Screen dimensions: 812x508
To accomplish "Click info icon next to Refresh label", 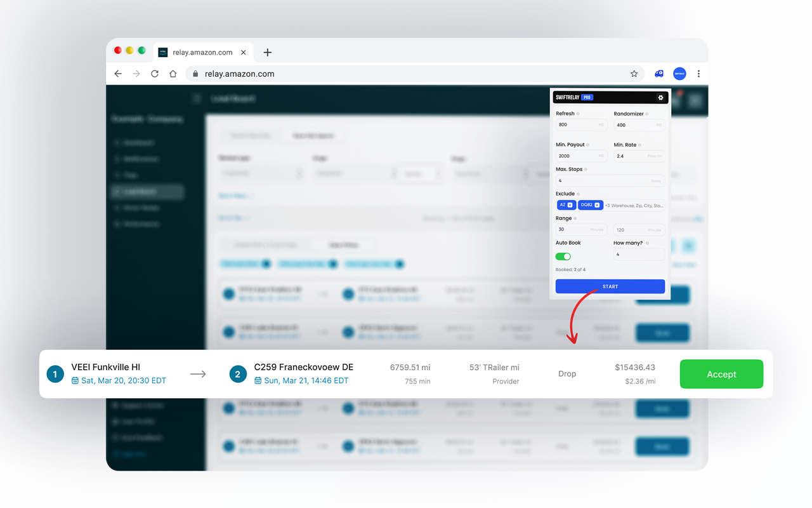I will (x=578, y=114).
